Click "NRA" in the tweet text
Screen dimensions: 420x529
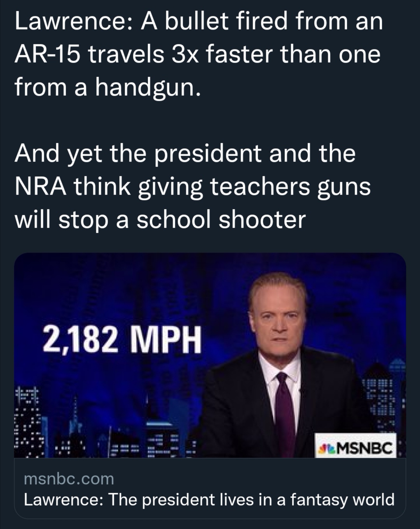40,187
